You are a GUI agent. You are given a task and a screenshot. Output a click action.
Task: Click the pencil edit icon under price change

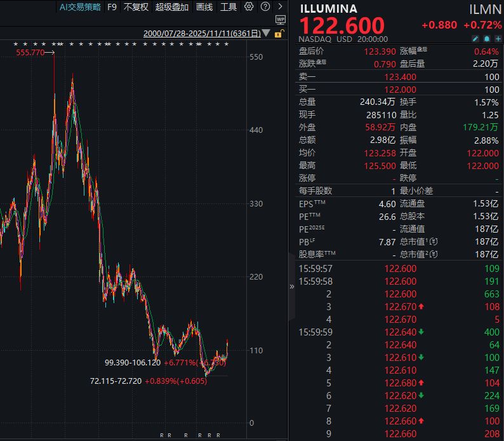pyautogui.click(x=476, y=39)
